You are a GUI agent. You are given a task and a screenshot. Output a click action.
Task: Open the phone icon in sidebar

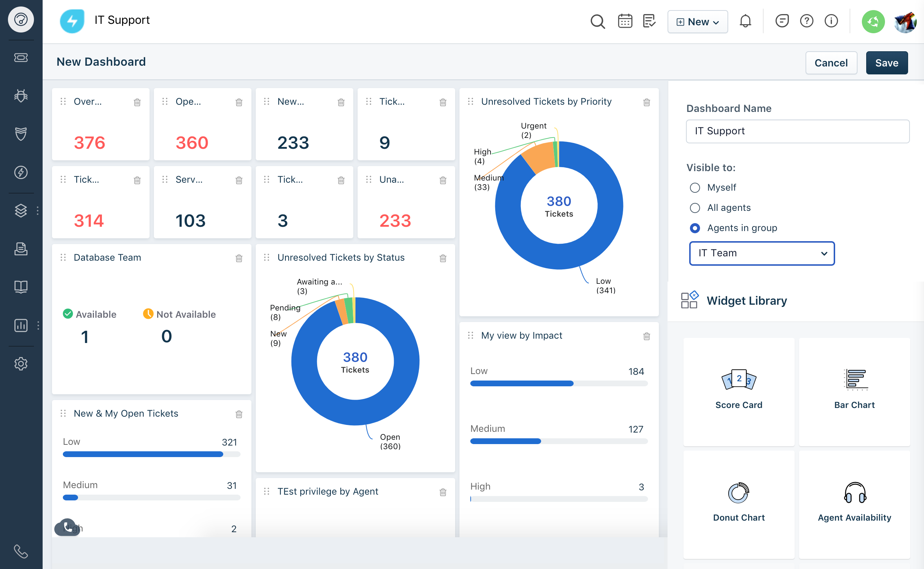point(21,551)
